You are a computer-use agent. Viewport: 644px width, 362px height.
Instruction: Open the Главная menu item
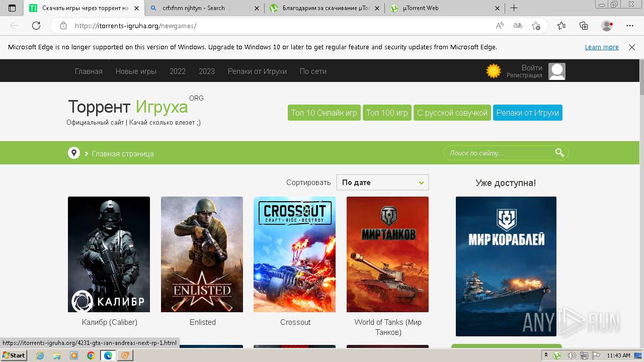point(89,71)
